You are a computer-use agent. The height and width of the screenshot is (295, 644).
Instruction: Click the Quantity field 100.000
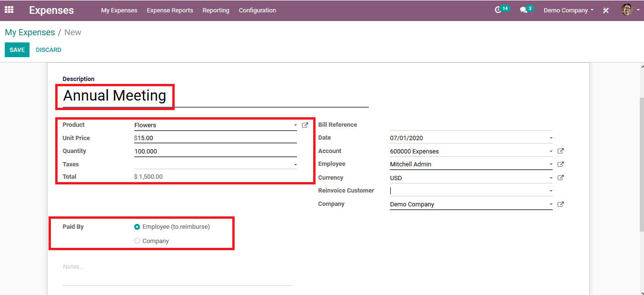tap(216, 151)
